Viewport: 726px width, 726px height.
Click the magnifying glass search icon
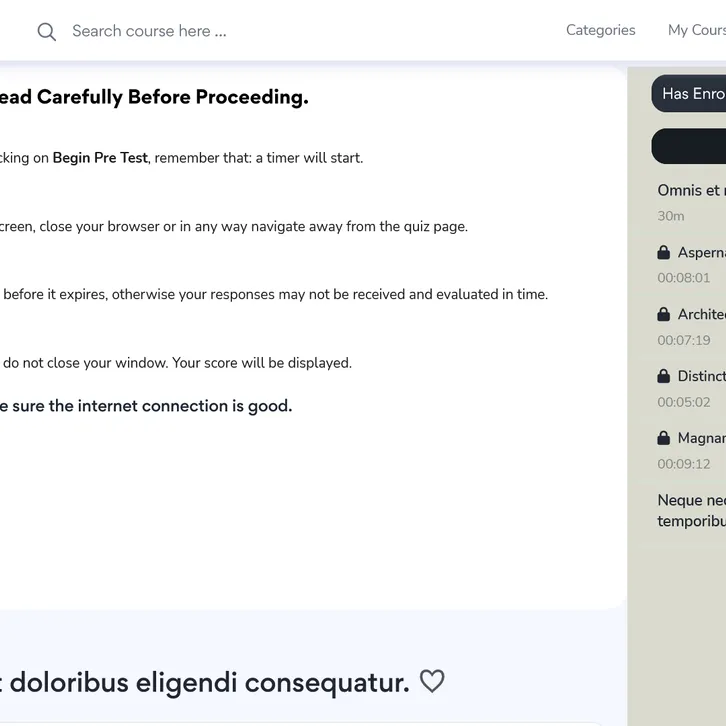46,32
